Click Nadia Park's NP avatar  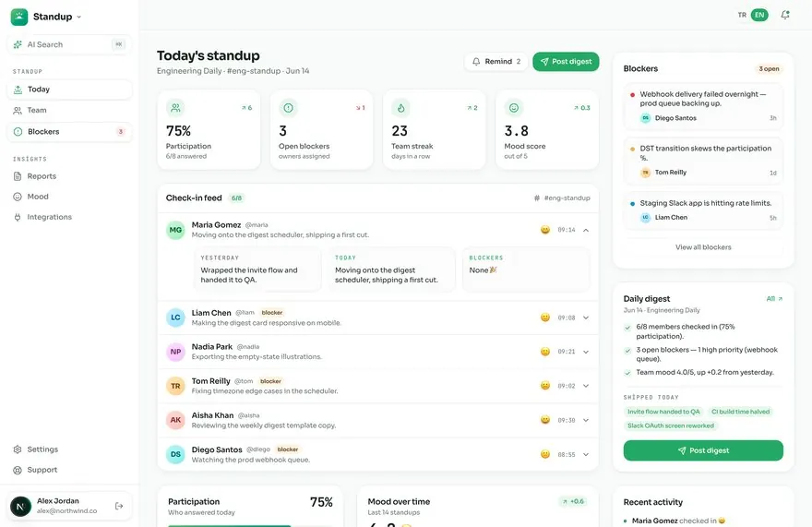(x=175, y=352)
